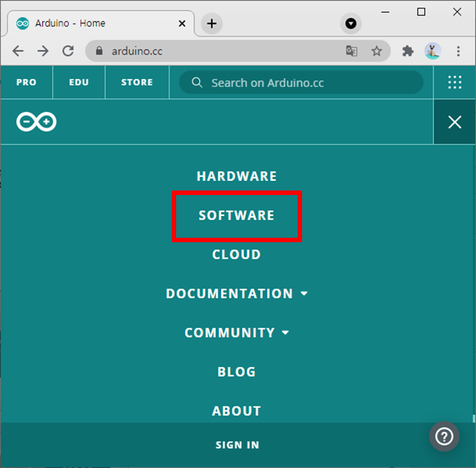Open the Arduino apps grid icon

455,82
